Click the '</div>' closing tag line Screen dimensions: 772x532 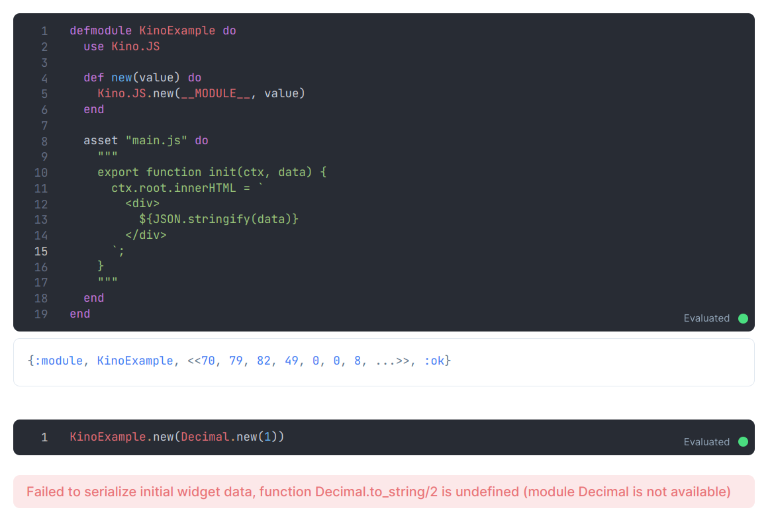[146, 235]
